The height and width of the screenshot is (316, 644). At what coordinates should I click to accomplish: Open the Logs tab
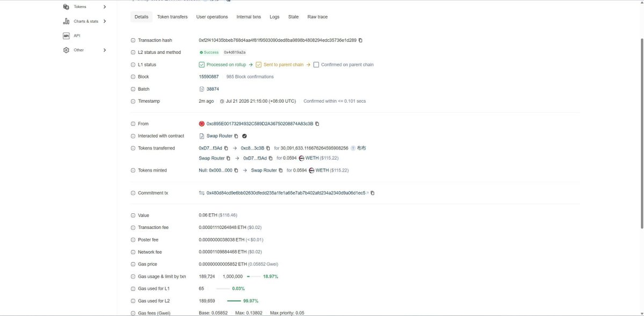pos(274,17)
